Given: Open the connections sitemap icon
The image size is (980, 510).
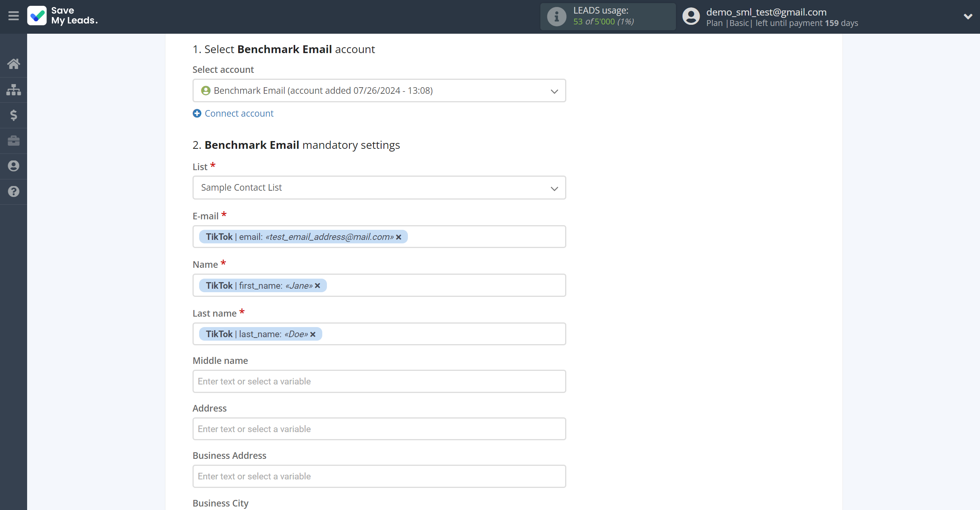Looking at the screenshot, I should click(x=14, y=90).
